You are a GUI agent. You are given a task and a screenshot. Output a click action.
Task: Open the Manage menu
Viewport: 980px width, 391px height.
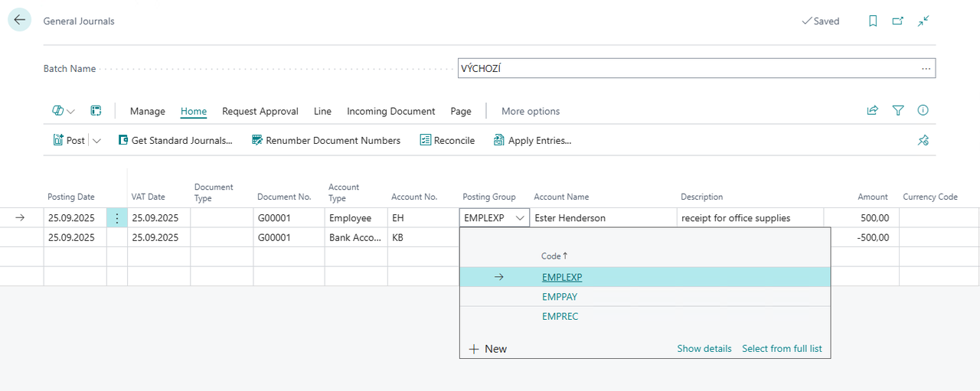pos(148,111)
